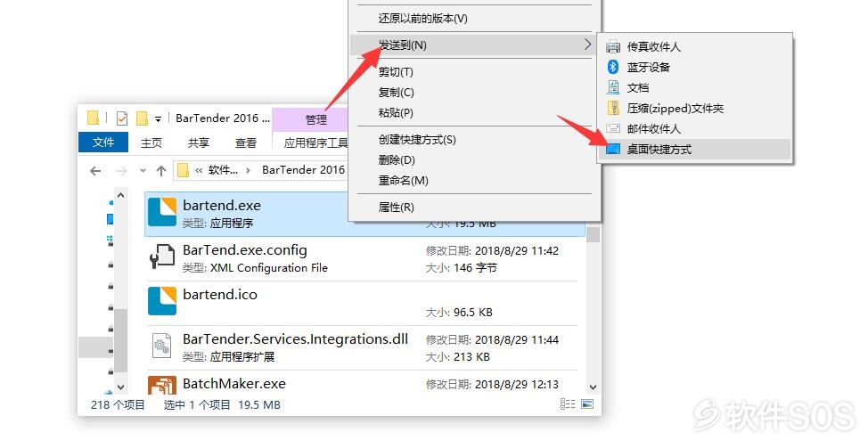Click file list scrollbar down arrow

pyautogui.click(x=593, y=387)
